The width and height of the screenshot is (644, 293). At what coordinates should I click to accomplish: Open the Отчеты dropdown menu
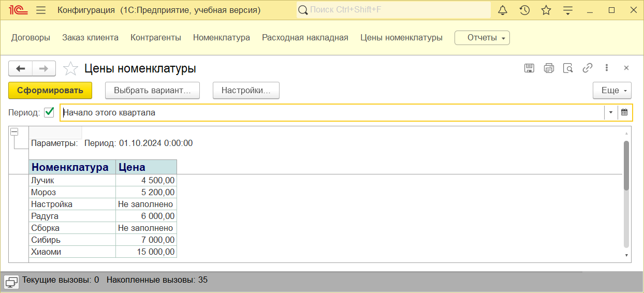[x=482, y=38]
